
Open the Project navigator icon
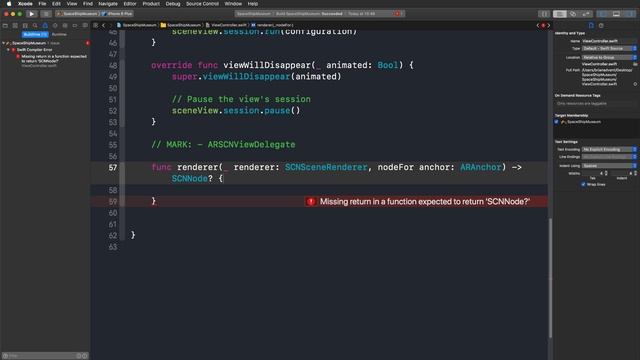pyautogui.click(x=5, y=25)
